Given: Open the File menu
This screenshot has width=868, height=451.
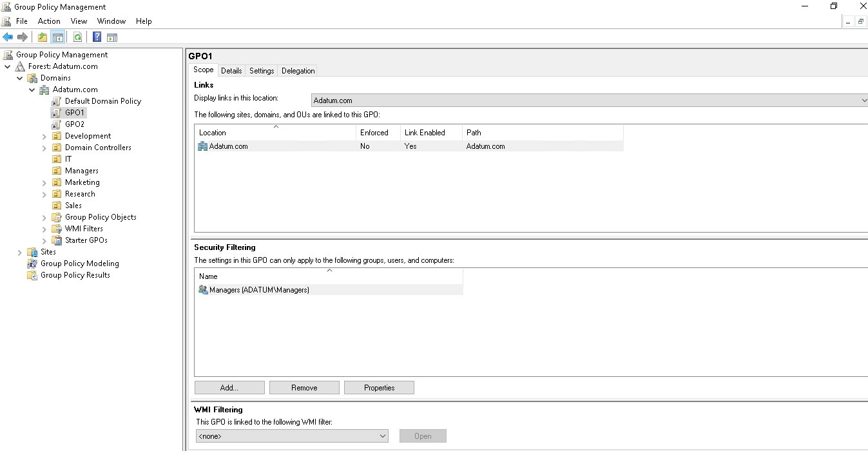Looking at the screenshot, I should point(22,21).
